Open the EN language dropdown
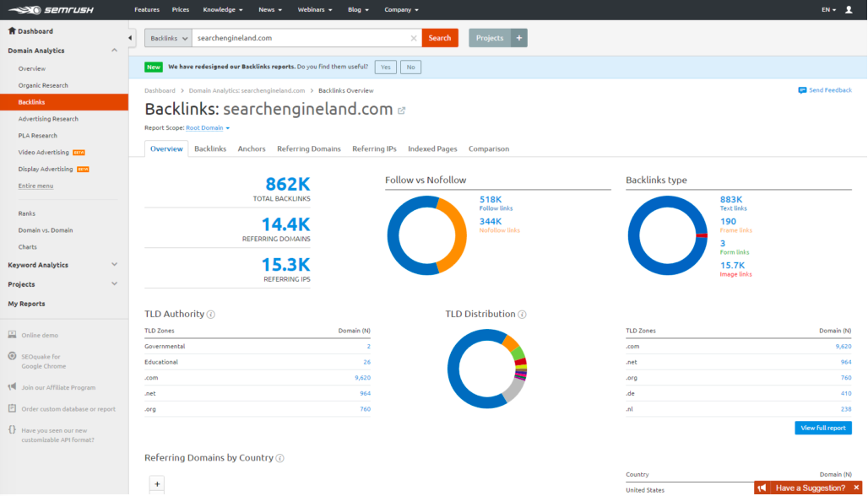Viewport: 868px width, 496px height. tap(828, 10)
